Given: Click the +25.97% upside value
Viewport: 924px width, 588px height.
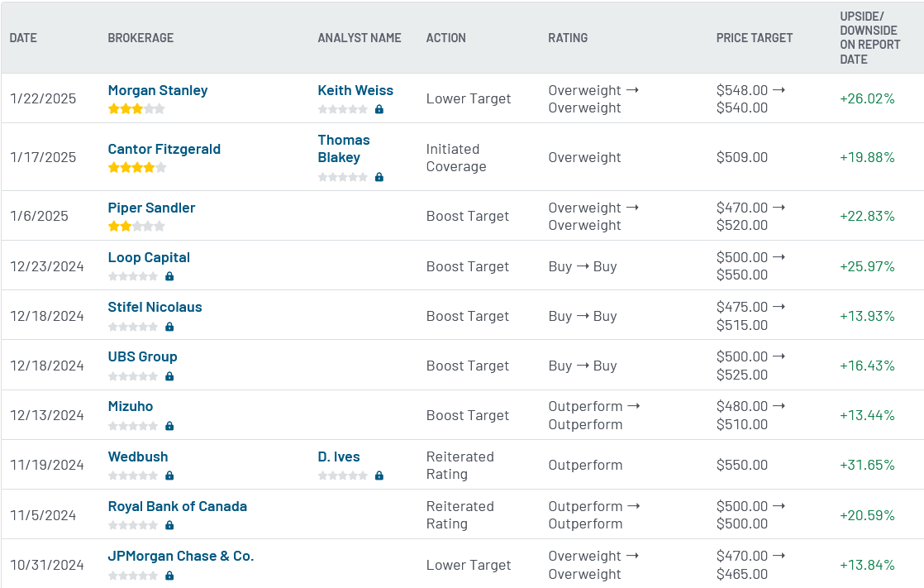Looking at the screenshot, I should tap(867, 266).
